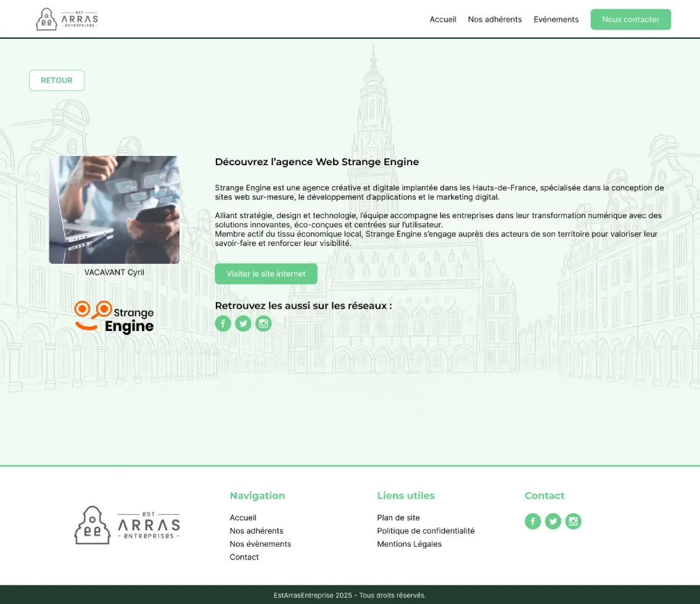The height and width of the screenshot is (604, 700).
Task: Click the laptop and phone photo thumbnail
Action: point(114,210)
